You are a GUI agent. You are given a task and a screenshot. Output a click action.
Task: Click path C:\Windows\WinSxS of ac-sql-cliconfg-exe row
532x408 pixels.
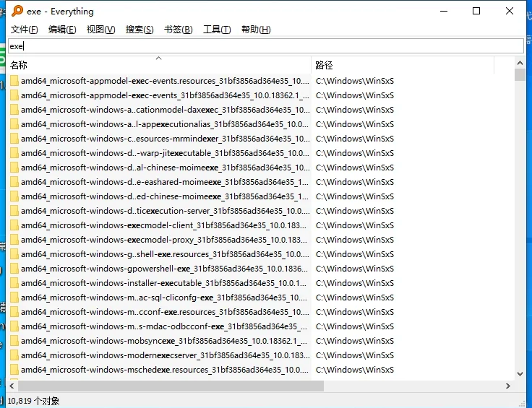click(x=355, y=298)
